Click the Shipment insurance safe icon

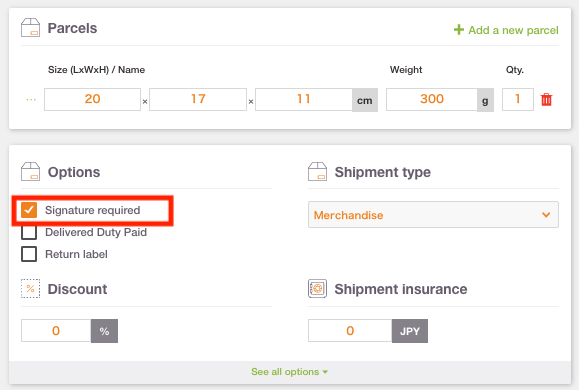coord(317,288)
